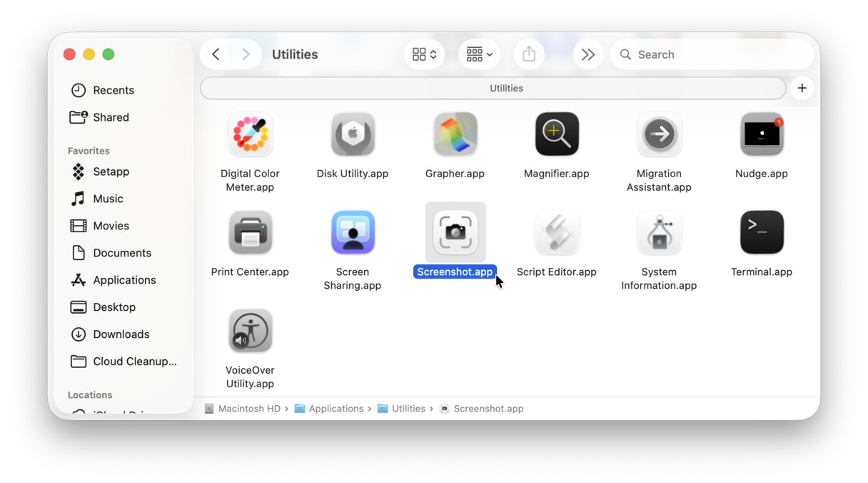The width and height of the screenshot is (868, 483).
Task: Click the Screenshot.app highlighted file name
Action: (455, 272)
